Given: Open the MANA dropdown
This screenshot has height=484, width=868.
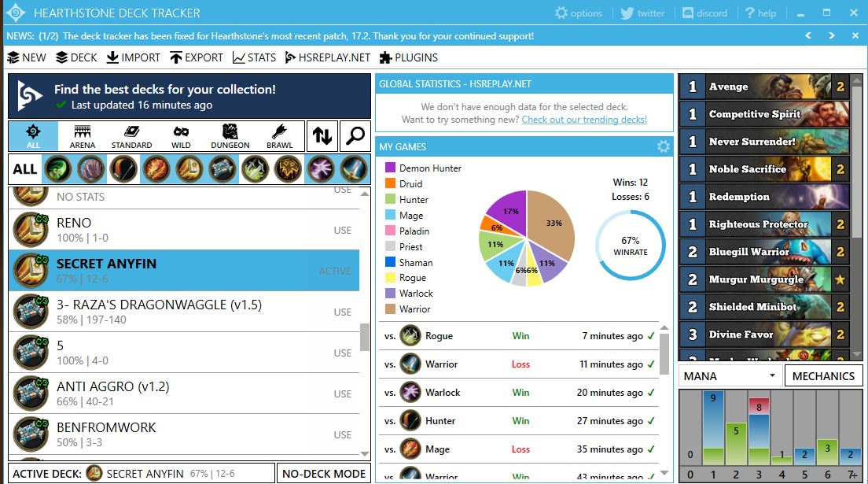Looking at the screenshot, I should 730,376.
